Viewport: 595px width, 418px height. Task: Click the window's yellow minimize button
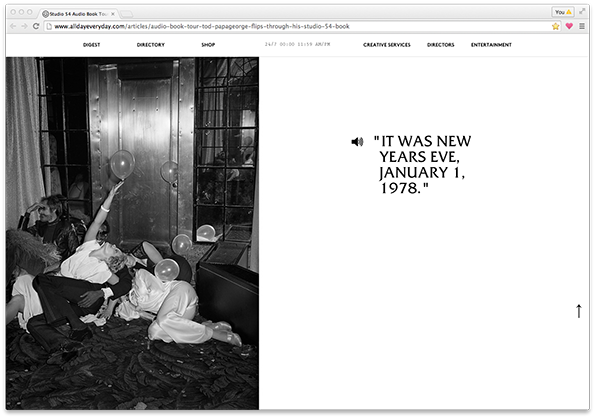point(21,12)
